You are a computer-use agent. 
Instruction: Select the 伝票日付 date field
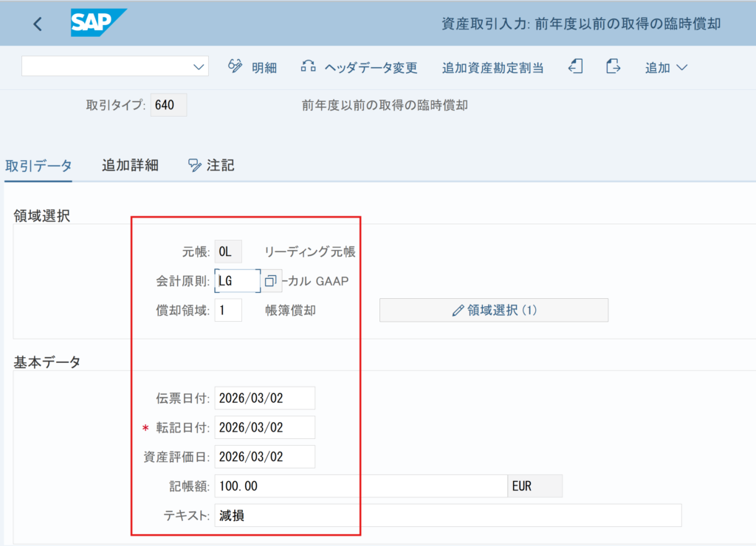point(264,398)
